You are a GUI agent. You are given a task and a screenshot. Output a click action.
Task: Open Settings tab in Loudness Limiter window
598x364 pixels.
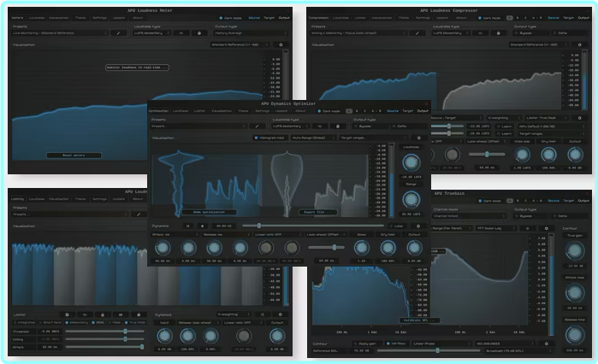pos(99,199)
